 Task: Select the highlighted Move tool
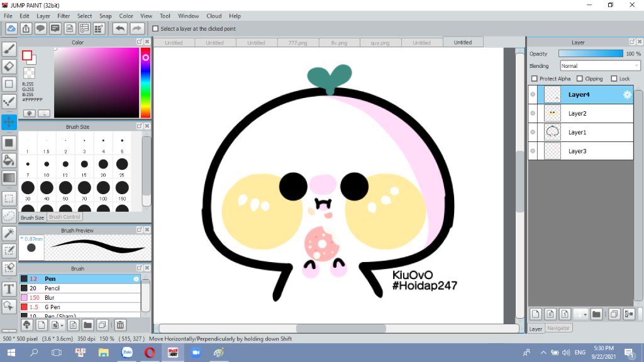(9, 122)
